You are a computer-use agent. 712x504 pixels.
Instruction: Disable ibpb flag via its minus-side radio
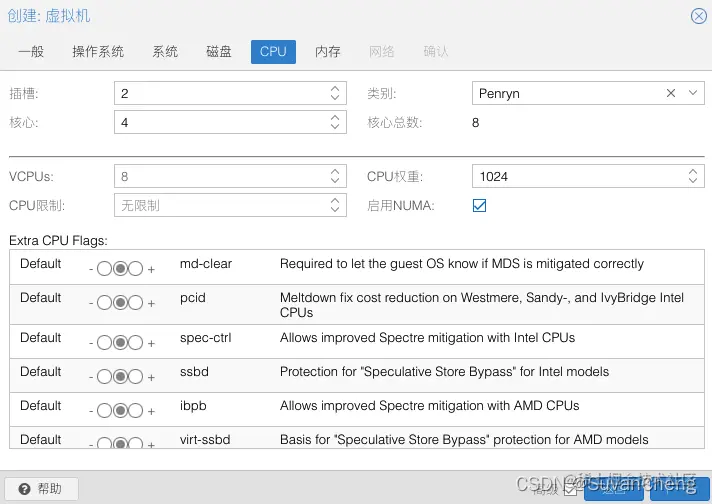point(104,410)
